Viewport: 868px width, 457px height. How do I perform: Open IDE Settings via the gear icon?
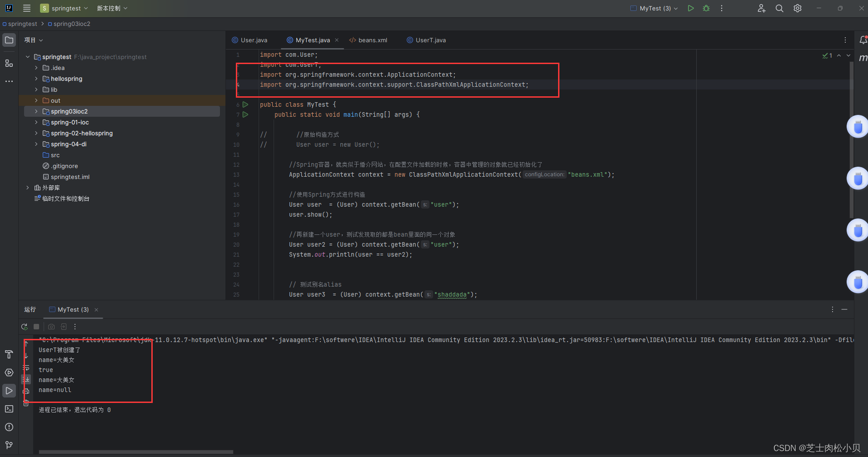[797, 8]
